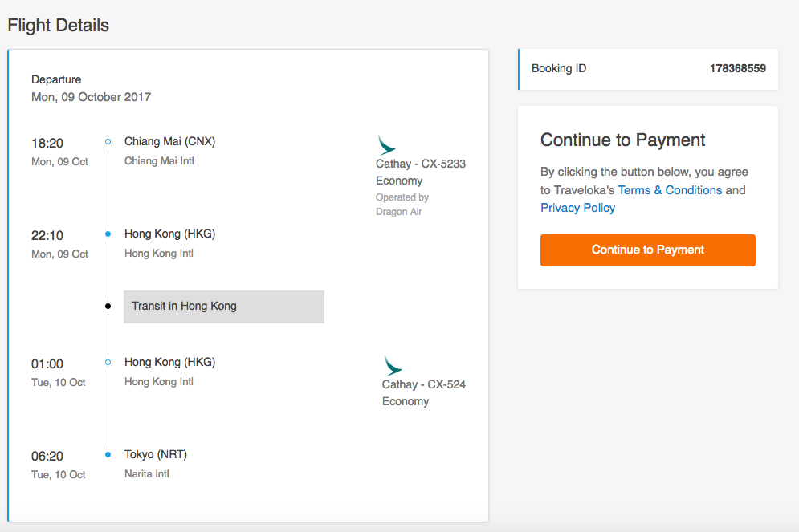Click the Cathay - CX-5233 flight label
The width and height of the screenshot is (799, 532).
[421, 164]
